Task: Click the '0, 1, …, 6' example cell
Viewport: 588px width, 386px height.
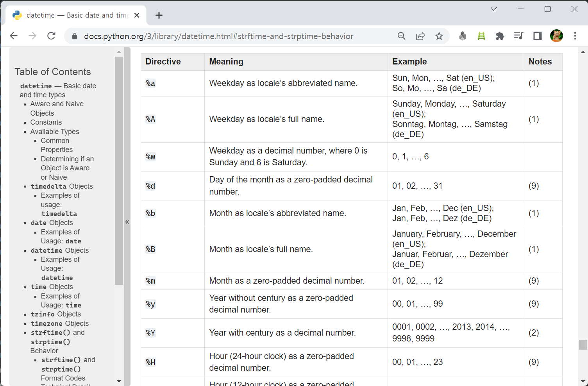Action: pyautogui.click(x=456, y=157)
